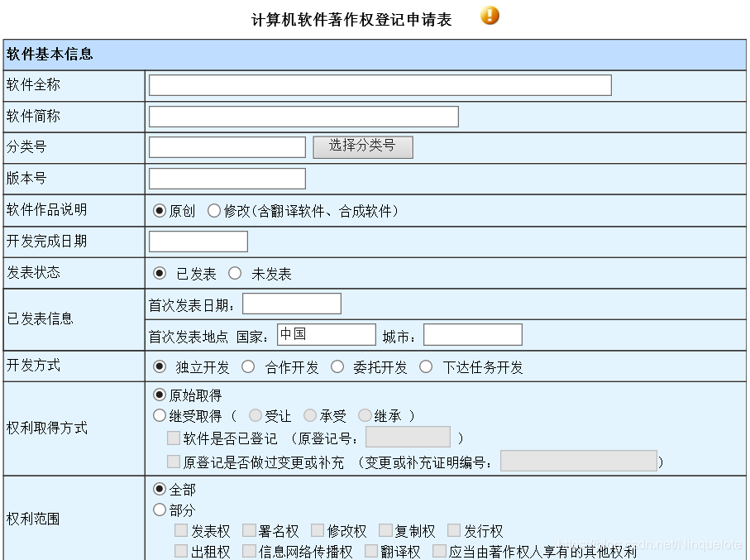Choose 继受取得 for rights acquisition
The image size is (750, 560).
(159, 415)
